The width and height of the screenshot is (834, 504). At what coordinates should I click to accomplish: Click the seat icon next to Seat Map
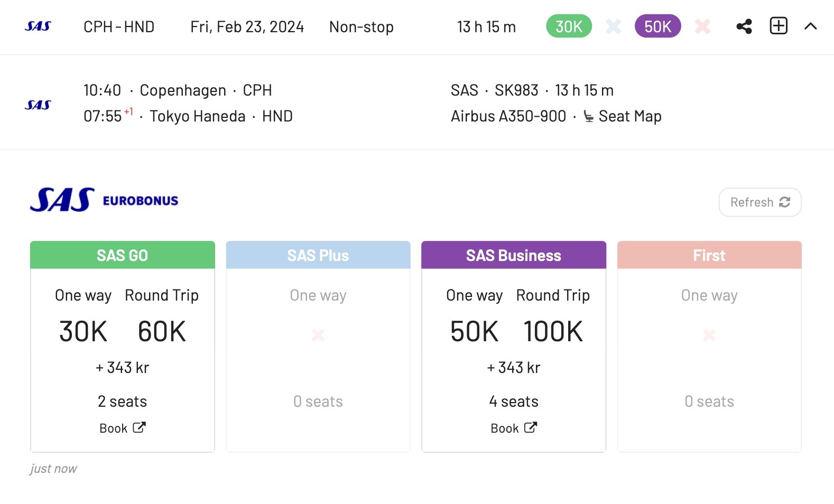click(x=588, y=116)
